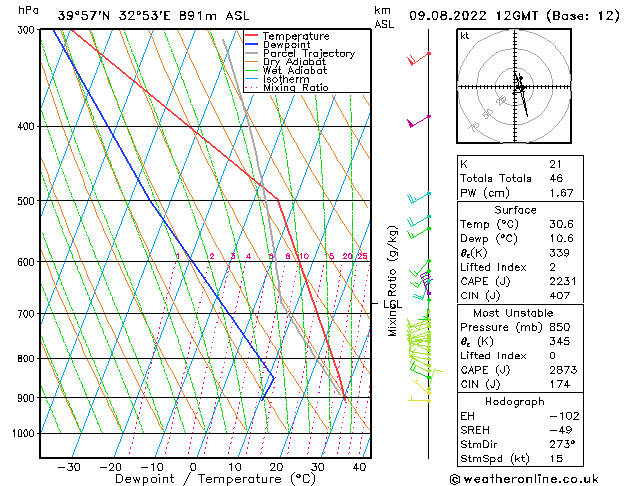629x486 pixels.
Task: Click the Mixing Ratio legend entry
Action: coord(287,87)
